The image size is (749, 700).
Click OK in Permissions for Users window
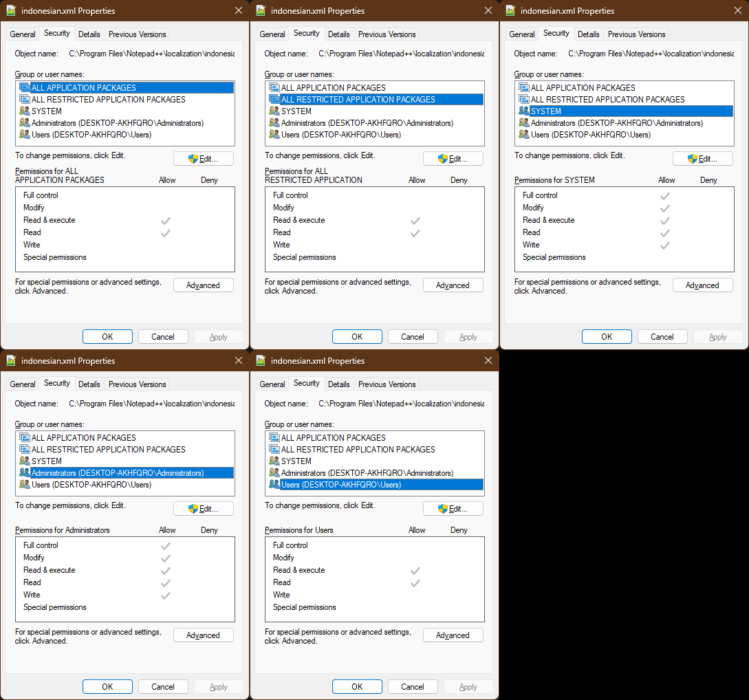pos(357,687)
